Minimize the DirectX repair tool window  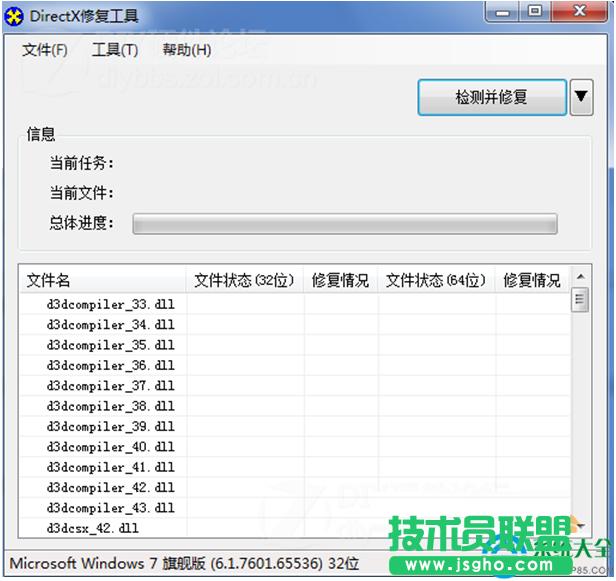tap(504, 13)
